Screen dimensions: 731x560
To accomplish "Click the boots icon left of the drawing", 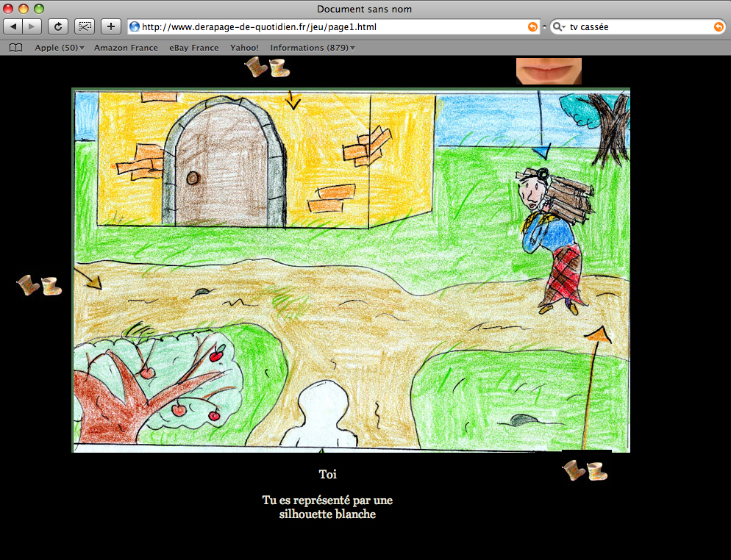I will click(39, 286).
